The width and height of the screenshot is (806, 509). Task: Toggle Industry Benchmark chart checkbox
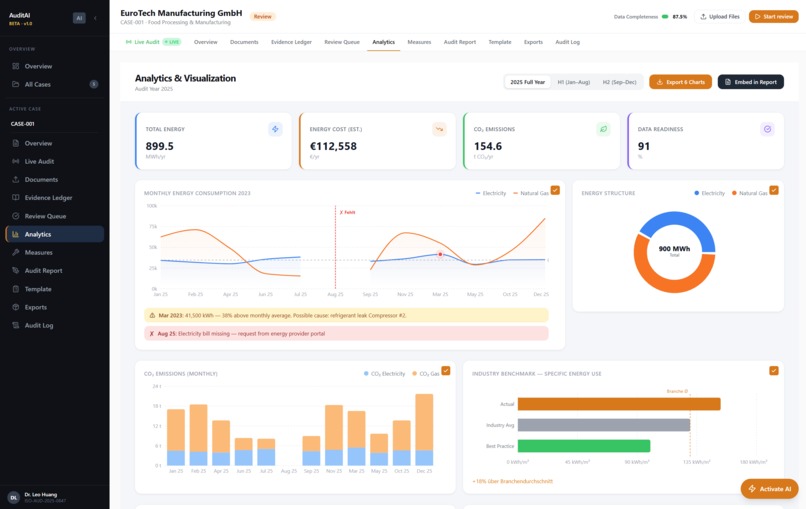pos(774,371)
